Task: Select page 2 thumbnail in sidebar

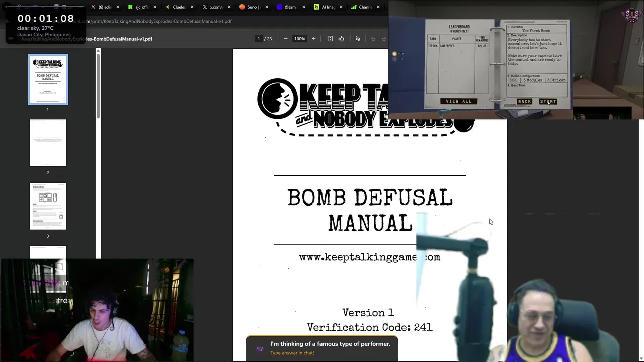Action: 48,143
